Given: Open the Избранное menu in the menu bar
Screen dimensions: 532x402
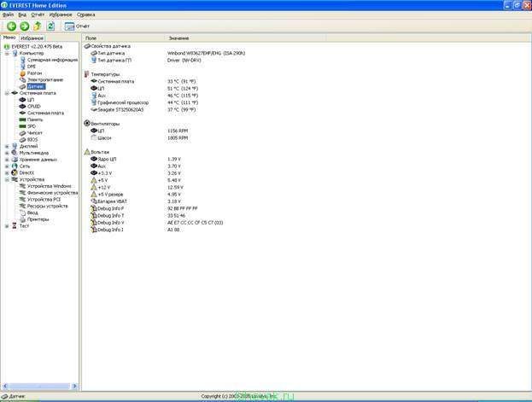Looking at the screenshot, I should click(x=61, y=15).
